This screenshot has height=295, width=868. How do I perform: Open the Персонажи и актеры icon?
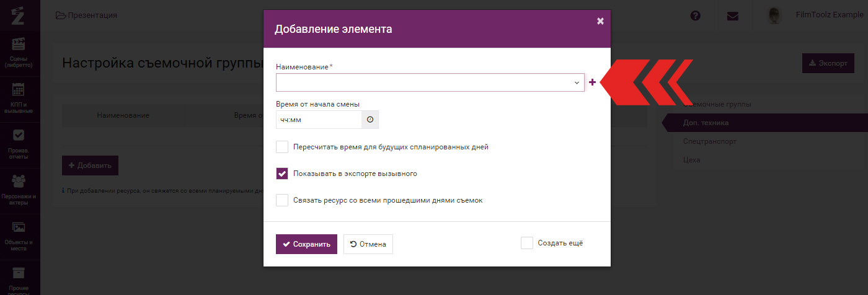point(19,181)
